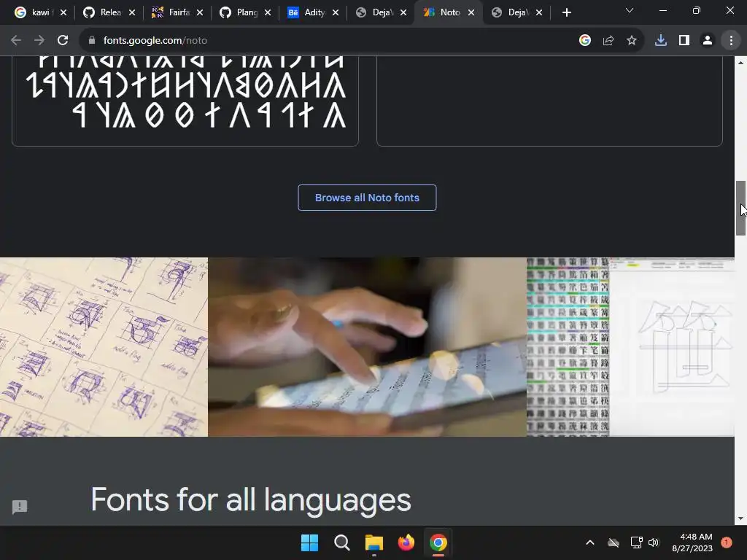Viewport: 747px width, 560px height.
Task: Show hidden system tray icons
Action: 589,542
